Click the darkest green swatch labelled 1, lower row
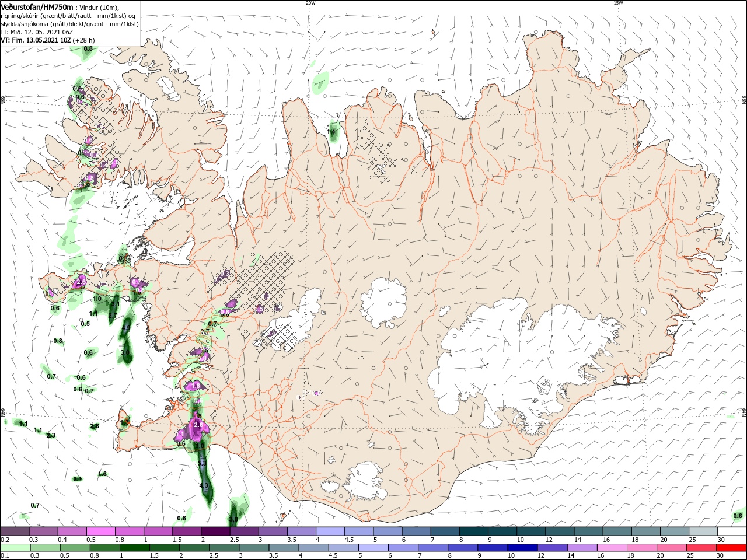Image resolution: width=747 pixels, height=560 pixels. [134, 548]
